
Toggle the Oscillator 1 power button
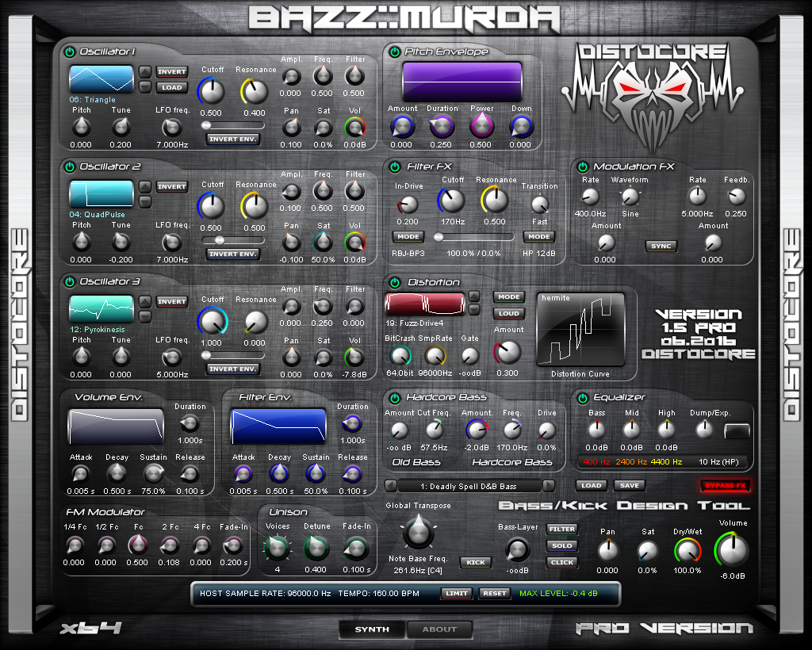(70, 52)
